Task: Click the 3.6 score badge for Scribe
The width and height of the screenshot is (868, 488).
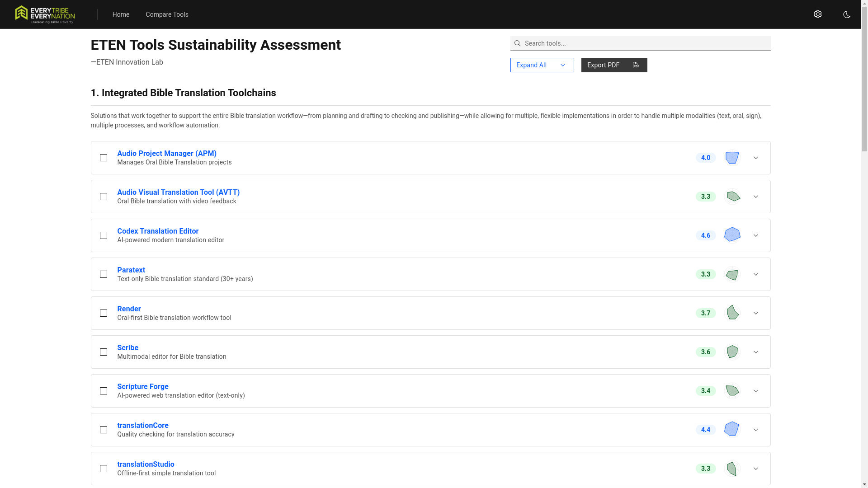Action: coord(706,352)
